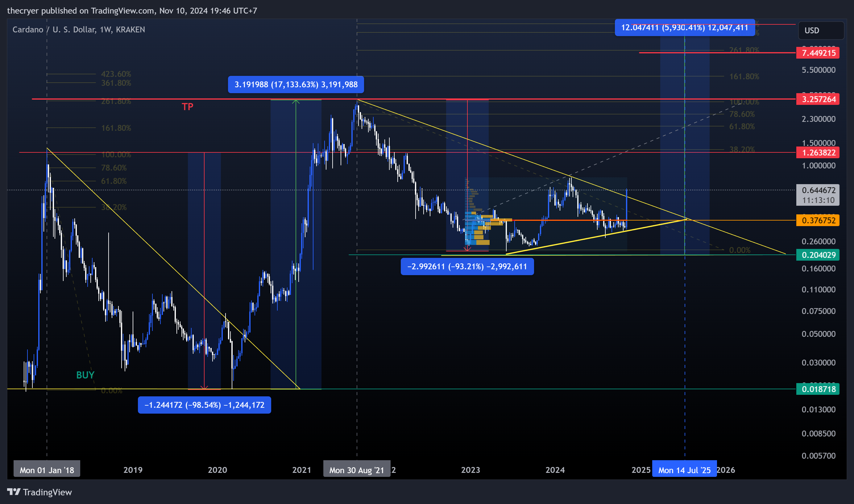Click the 2020 label on time axis
Screen dimensions: 854x504
click(218, 470)
